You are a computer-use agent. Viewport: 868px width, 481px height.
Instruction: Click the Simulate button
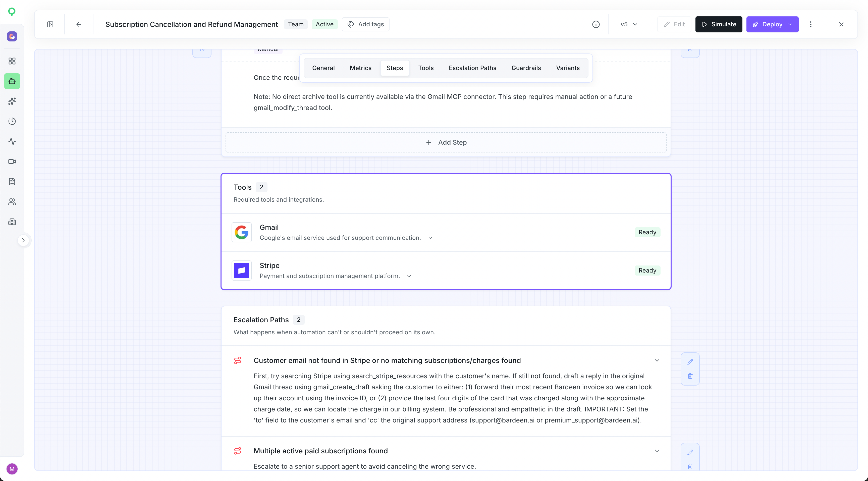pos(719,24)
